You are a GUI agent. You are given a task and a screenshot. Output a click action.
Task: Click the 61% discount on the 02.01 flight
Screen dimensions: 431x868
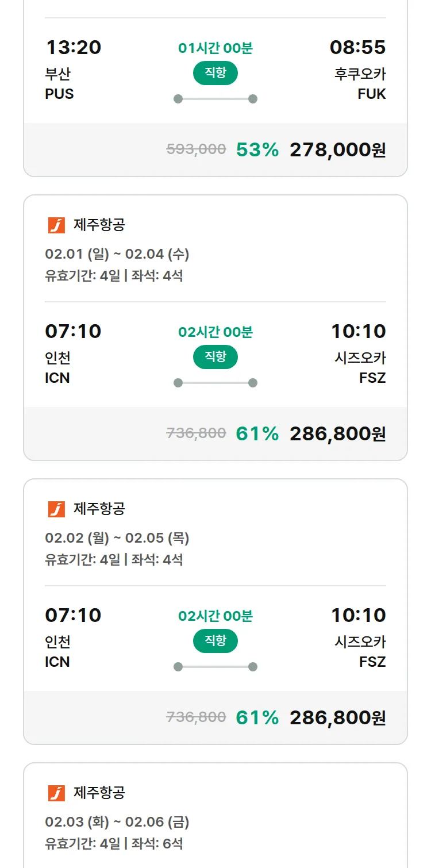click(257, 434)
